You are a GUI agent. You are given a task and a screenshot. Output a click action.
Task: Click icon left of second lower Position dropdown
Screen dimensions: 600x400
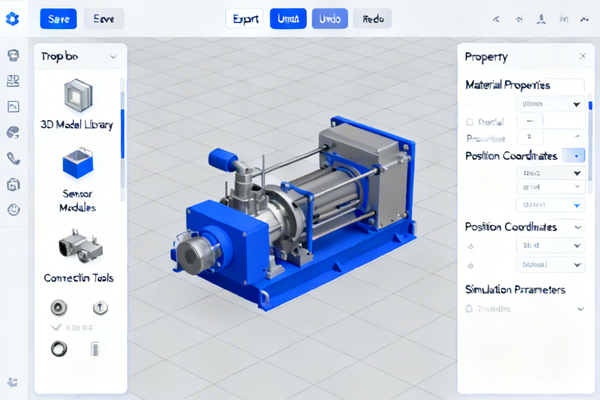click(471, 265)
